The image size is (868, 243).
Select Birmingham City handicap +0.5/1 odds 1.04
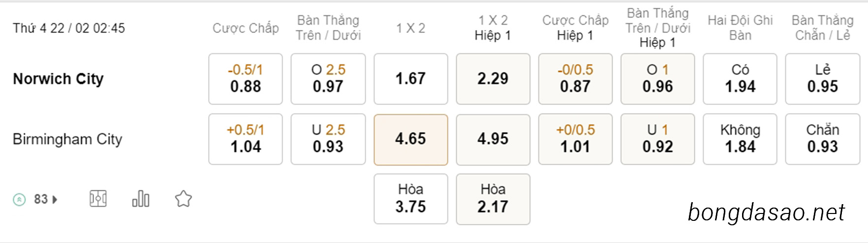[x=246, y=139]
